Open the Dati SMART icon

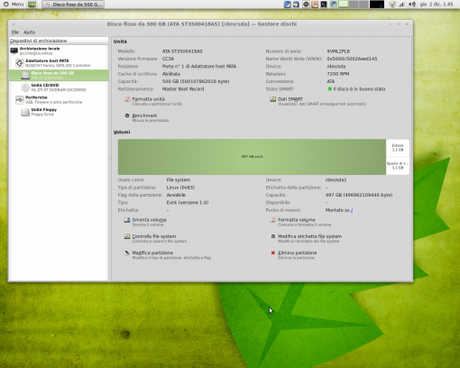(273, 99)
